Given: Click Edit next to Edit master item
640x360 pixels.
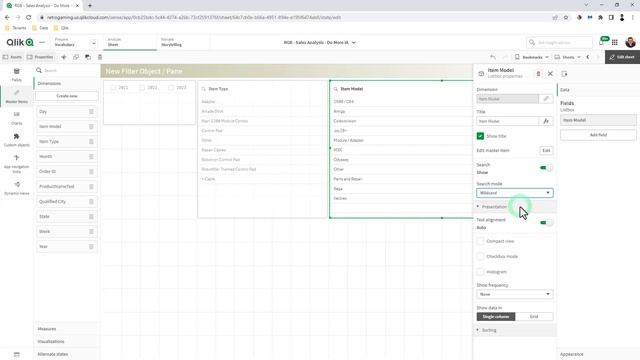Looking at the screenshot, I should tap(546, 151).
